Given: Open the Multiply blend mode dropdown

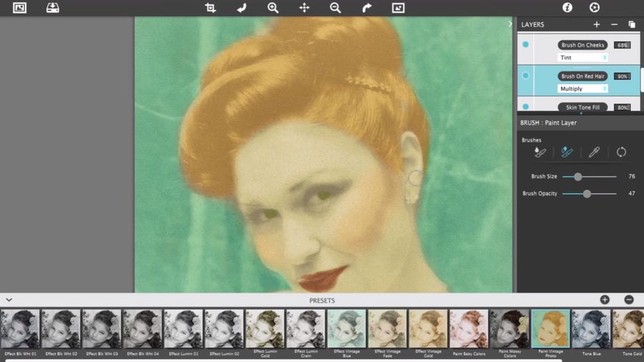Looking at the screenshot, I should point(582,89).
